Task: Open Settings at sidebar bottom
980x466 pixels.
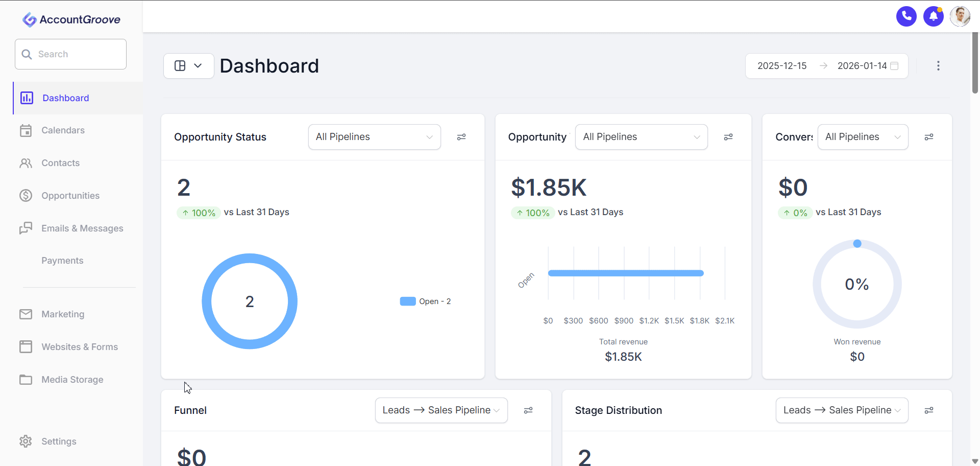Action: [x=59, y=441]
